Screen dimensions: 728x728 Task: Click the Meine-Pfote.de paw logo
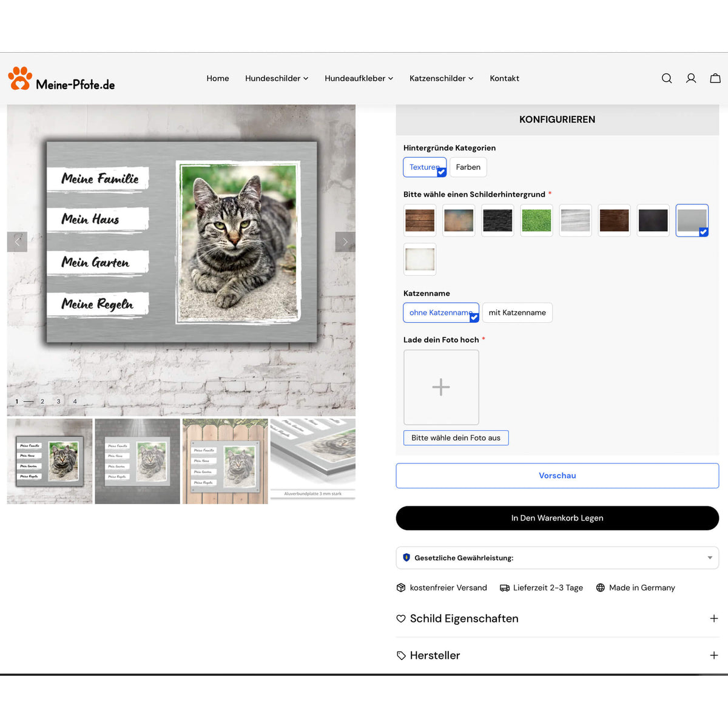pyautogui.click(x=61, y=79)
